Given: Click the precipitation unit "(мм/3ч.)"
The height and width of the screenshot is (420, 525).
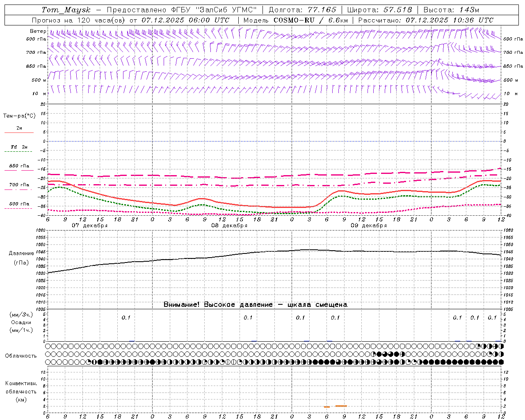Looking at the screenshot, I should point(21,315).
